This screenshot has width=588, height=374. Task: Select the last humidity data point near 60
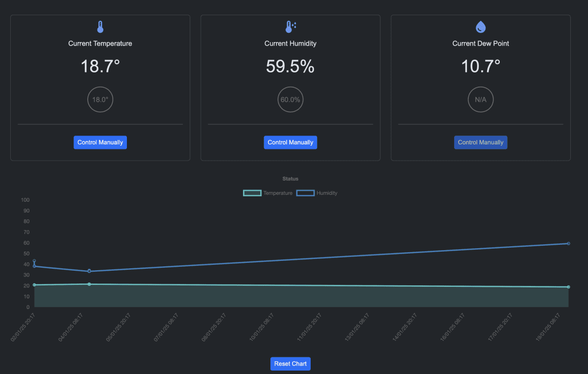[x=568, y=243]
